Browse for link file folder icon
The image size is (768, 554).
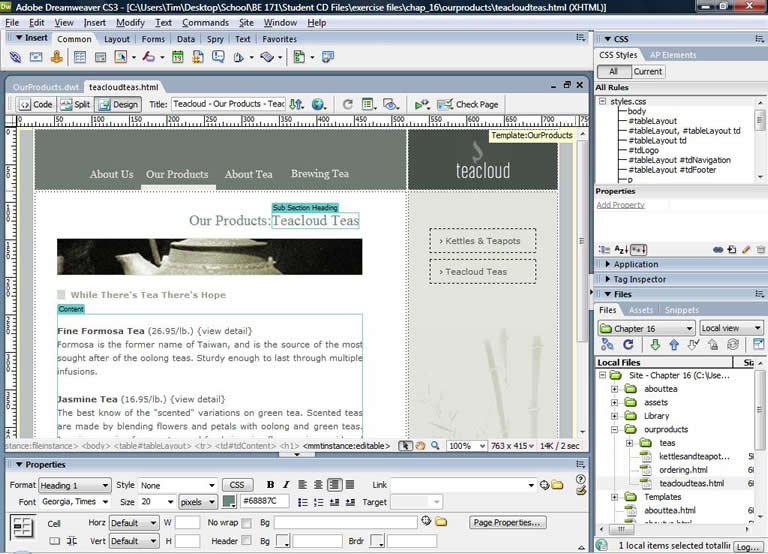pyautogui.click(x=557, y=485)
